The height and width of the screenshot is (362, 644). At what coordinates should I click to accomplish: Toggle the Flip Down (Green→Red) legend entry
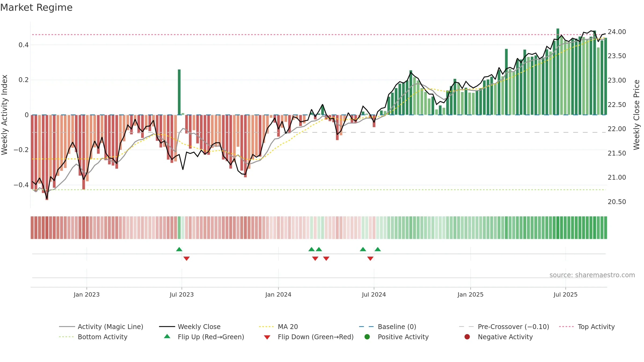coord(309,337)
